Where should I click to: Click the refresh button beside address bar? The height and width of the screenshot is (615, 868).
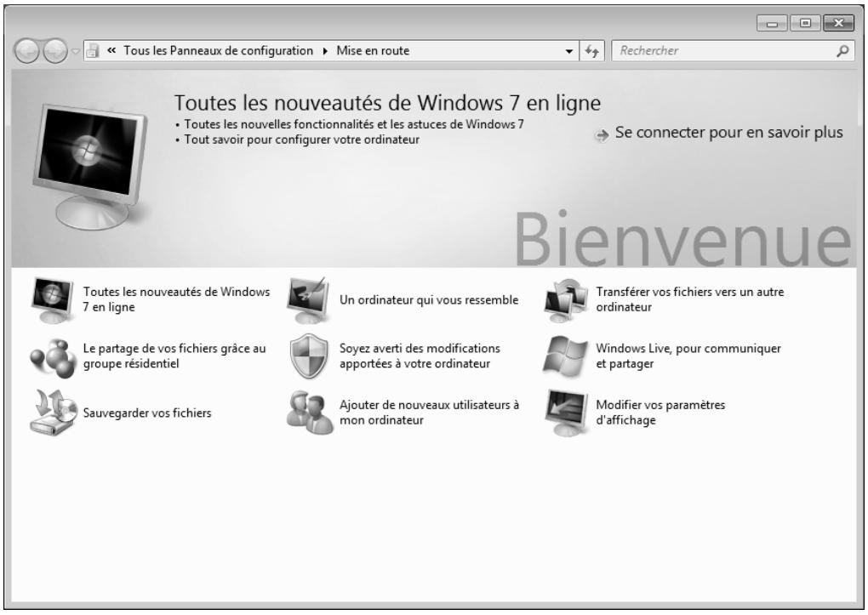coord(591,51)
